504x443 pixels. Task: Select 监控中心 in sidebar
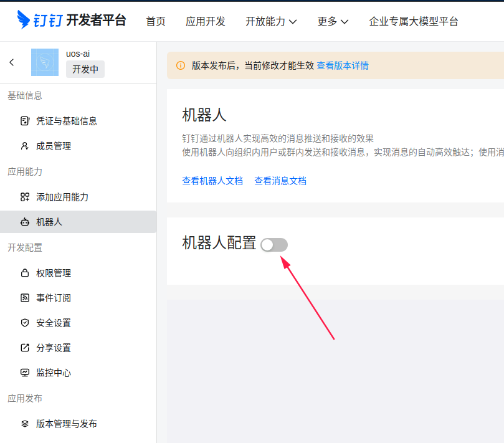78,373
